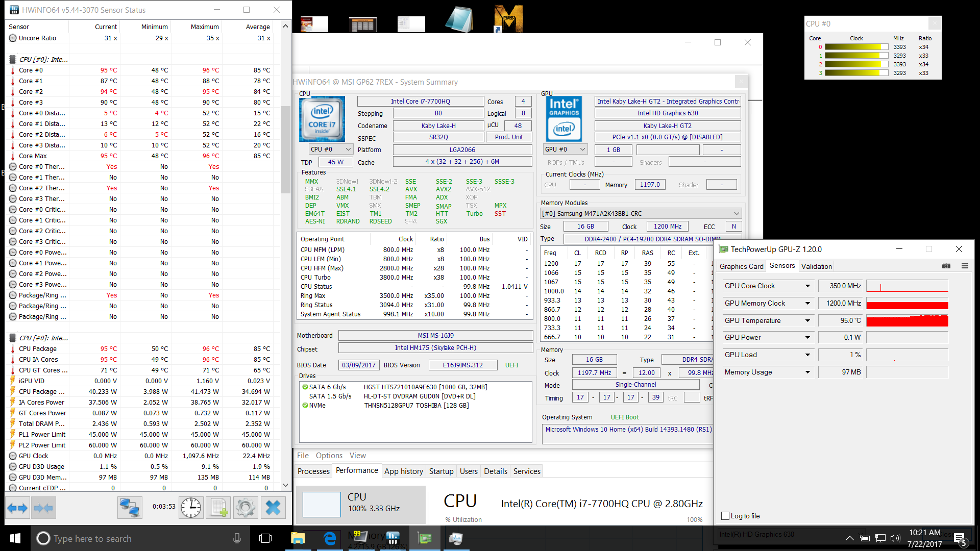Open the CPU #0 selector dropdown
Viewport: 980px width, 551px height.
point(331,149)
